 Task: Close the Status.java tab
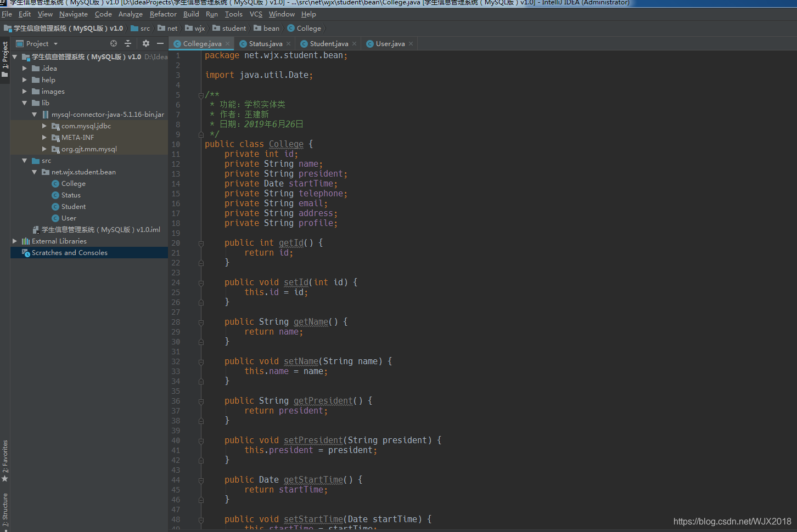(288, 44)
